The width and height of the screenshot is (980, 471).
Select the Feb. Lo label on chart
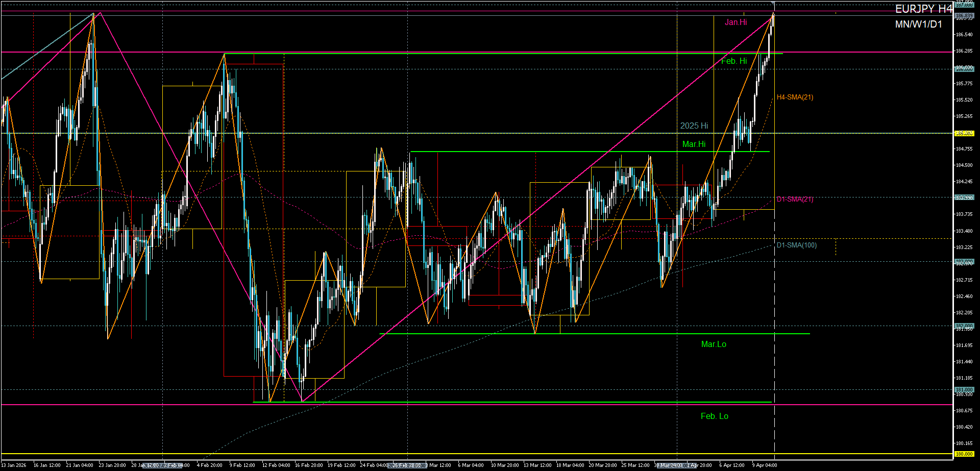coord(714,416)
